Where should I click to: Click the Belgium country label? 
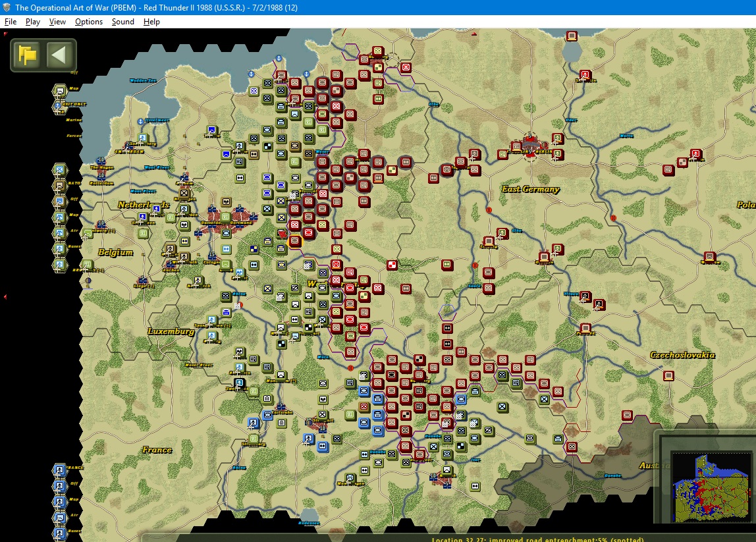point(115,252)
